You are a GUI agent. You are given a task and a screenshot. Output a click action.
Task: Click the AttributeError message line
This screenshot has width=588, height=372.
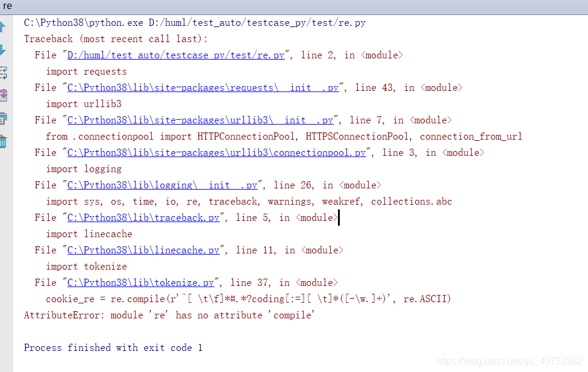[169, 315]
